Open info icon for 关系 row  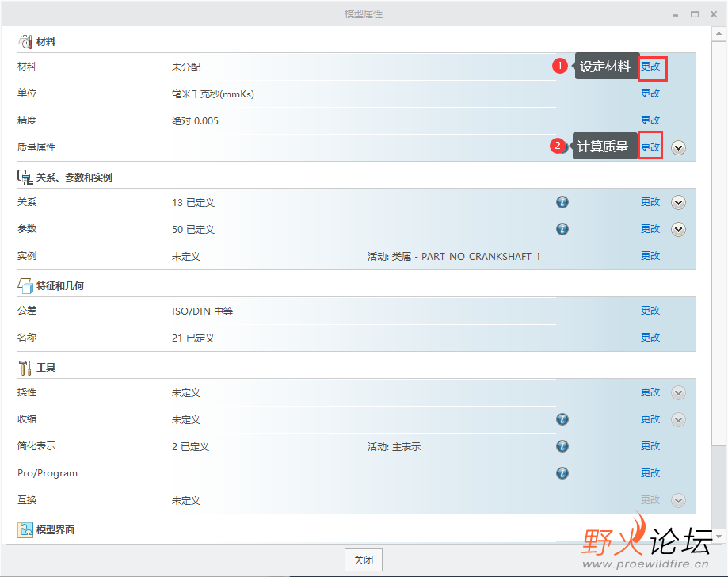pyautogui.click(x=562, y=202)
